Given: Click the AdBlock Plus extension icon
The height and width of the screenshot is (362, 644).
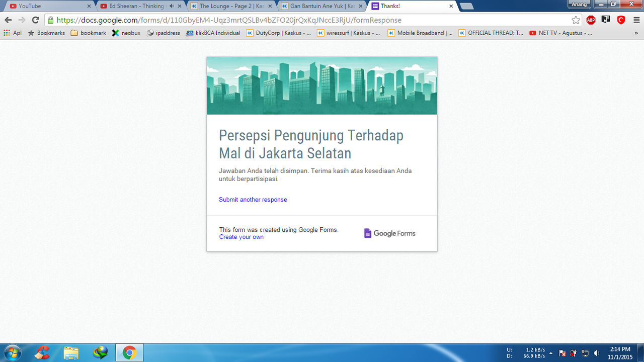Looking at the screenshot, I should pyautogui.click(x=591, y=20).
